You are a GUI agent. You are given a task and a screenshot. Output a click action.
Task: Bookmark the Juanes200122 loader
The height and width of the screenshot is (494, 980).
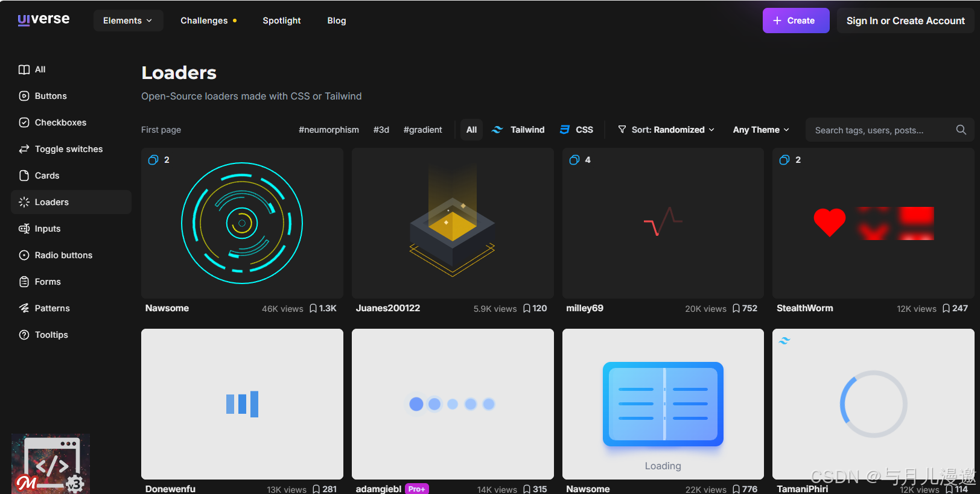(x=527, y=308)
